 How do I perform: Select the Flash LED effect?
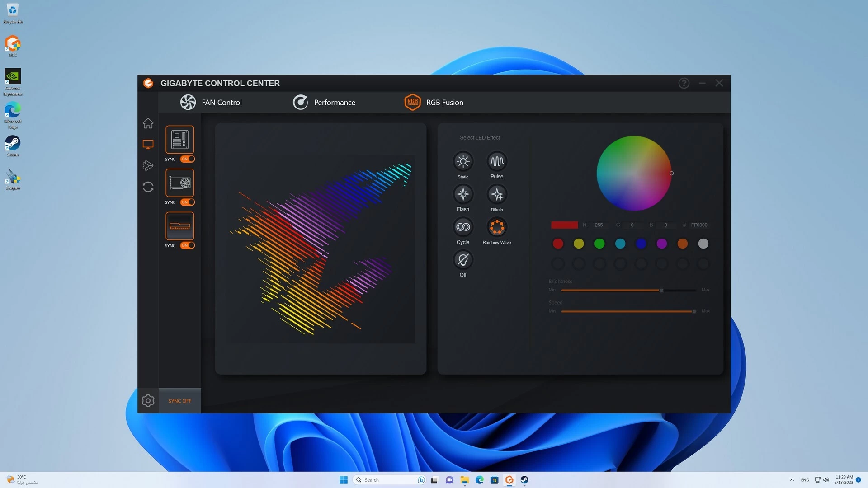click(x=462, y=194)
